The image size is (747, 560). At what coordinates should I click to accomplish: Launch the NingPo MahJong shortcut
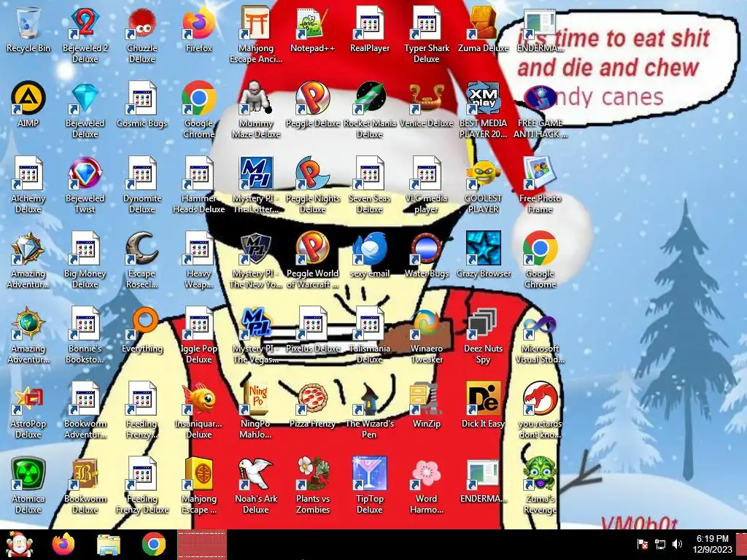[x=256, y=410]
